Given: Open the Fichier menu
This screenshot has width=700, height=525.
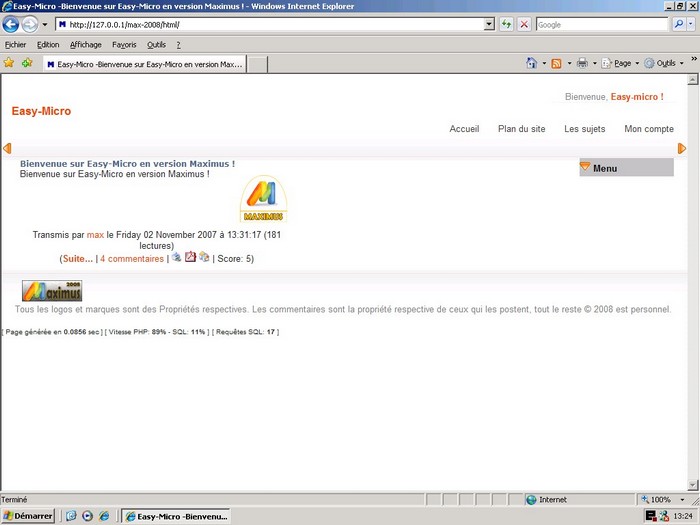Looking at the screenshot, I should coord(16,45).
